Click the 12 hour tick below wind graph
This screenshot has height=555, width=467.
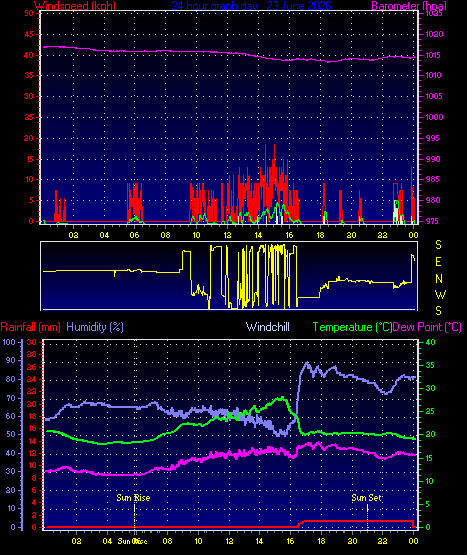(227, 235)
